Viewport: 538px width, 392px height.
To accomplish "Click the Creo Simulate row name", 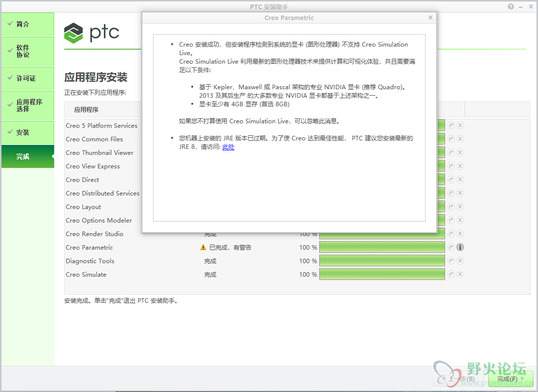I will pyautogui.click(x=86, y=275).
